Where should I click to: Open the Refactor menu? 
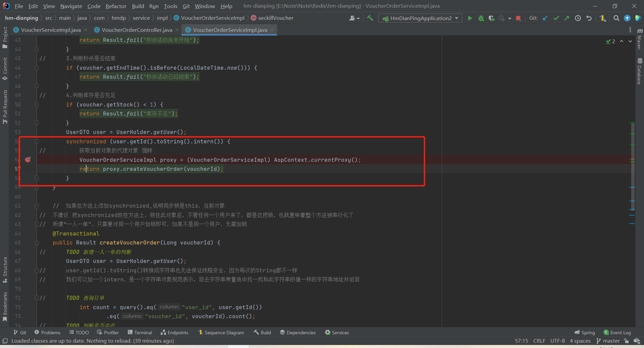(x=116, y=6)
